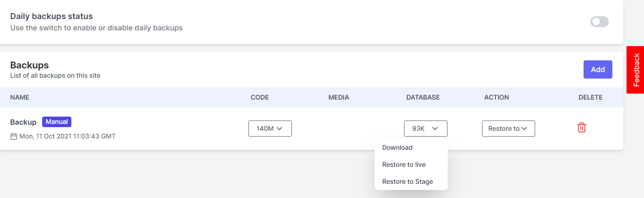Screen dimensions: 644x198
Task: Open the 140M code dropdown
Action: [270, 128]
